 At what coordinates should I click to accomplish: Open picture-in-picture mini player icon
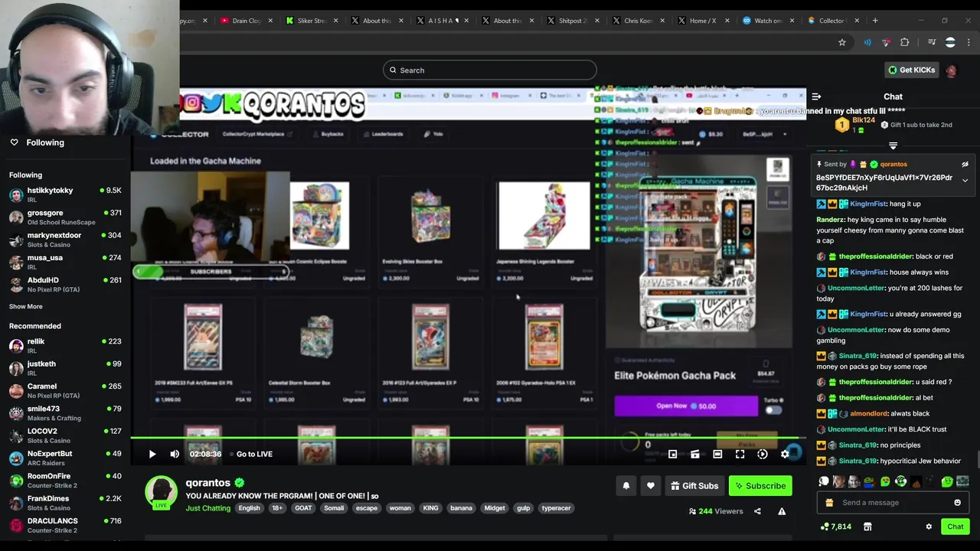pyautogui.click(x=672, y=454)
